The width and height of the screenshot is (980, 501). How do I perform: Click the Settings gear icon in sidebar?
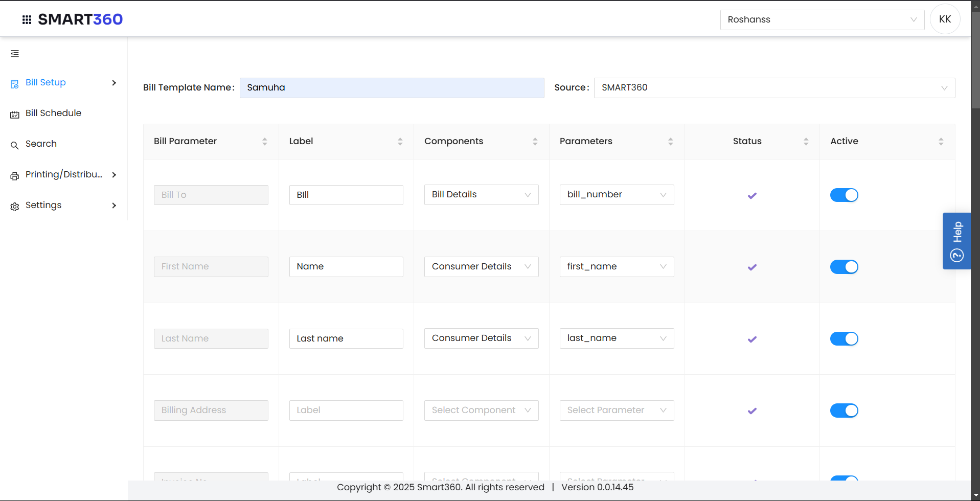[15, 207]
